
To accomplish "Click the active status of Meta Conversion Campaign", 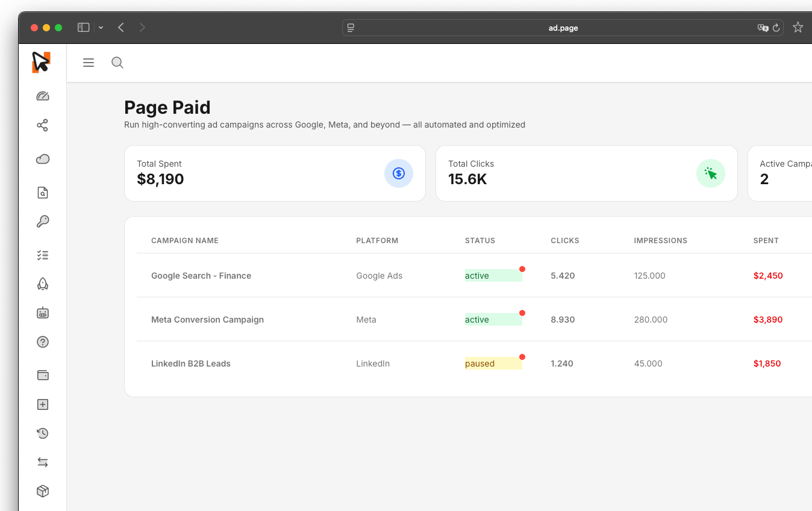I will 493,320.
